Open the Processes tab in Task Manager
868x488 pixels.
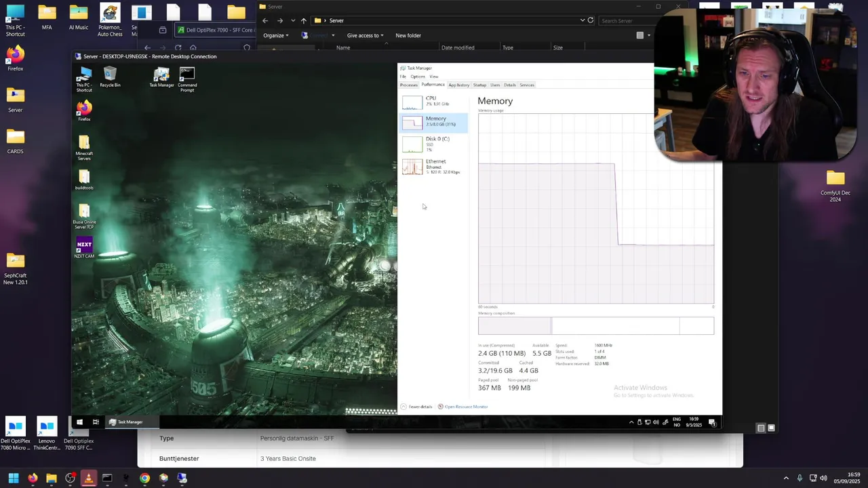click(x=408, y=85)
